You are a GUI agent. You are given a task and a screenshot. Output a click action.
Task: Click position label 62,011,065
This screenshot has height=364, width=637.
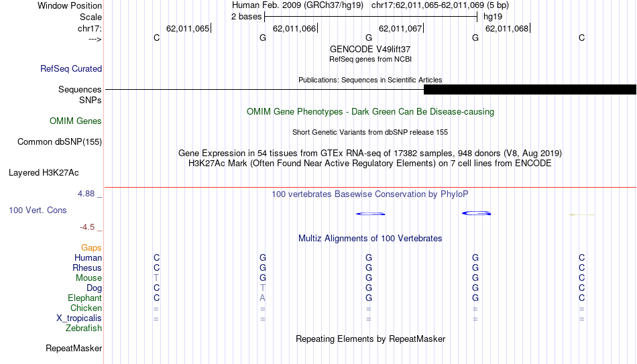188,28
